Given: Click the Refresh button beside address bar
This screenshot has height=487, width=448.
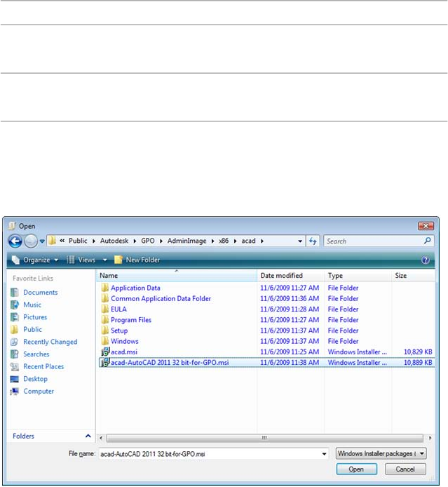Looking at the screenshot, I should coord(313,241).
